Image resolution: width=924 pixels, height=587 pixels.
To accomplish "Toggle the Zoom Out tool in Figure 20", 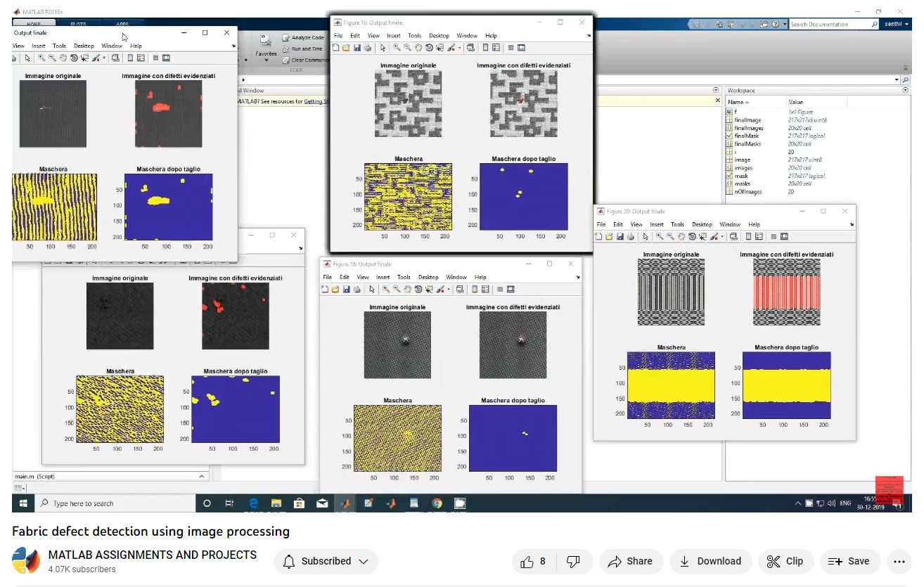I will (669, 236).
